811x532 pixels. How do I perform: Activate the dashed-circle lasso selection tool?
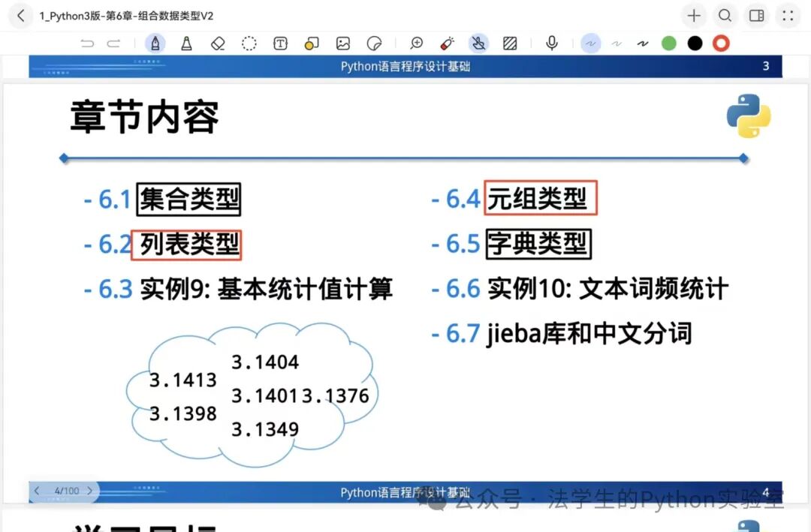[249, 44]
